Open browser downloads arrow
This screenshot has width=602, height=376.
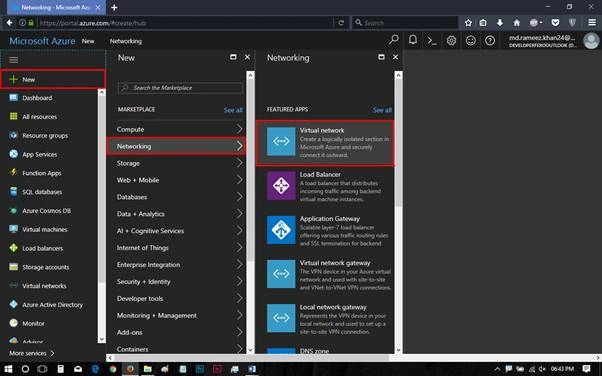tap(499, 23)
